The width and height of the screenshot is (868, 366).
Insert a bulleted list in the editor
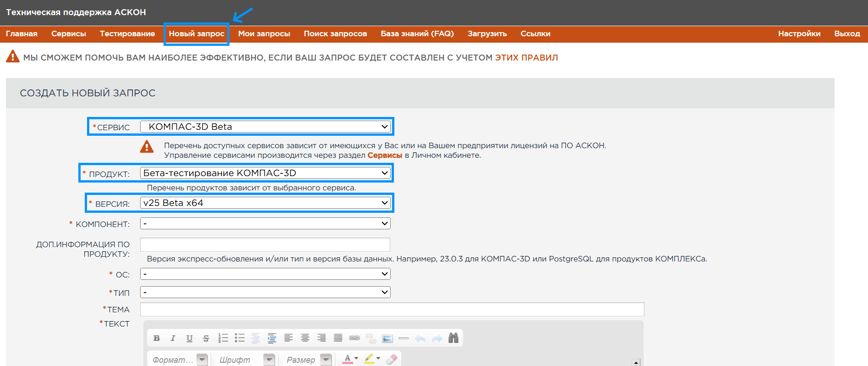pos(240,338)
